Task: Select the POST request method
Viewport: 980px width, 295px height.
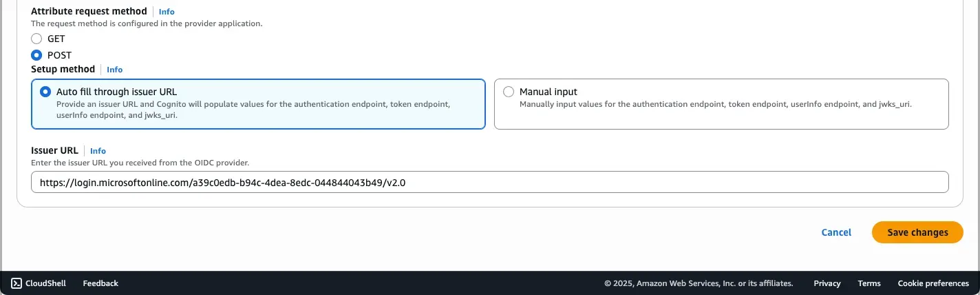Action: click(x=36, y=55)
